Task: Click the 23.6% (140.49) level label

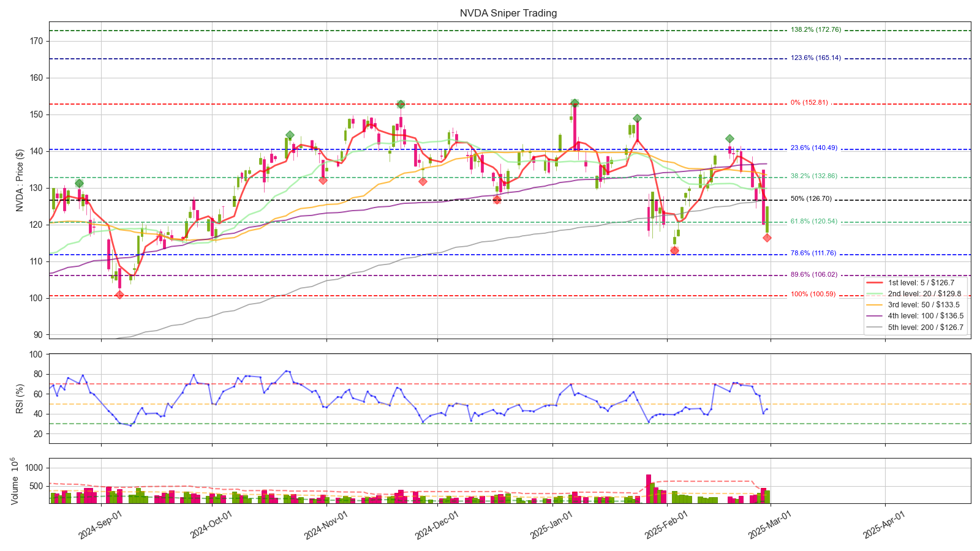Action: (x=813, y=148)
